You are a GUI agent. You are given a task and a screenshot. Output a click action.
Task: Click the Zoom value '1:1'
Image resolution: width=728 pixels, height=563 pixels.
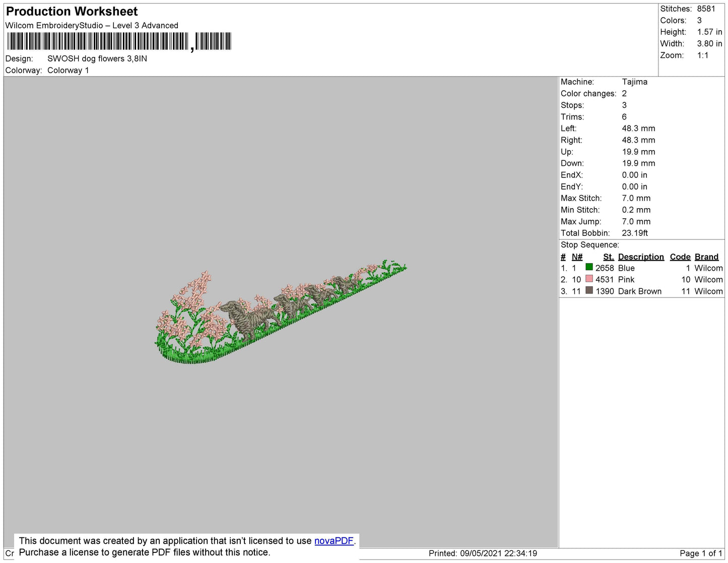[x=703, y=55]
